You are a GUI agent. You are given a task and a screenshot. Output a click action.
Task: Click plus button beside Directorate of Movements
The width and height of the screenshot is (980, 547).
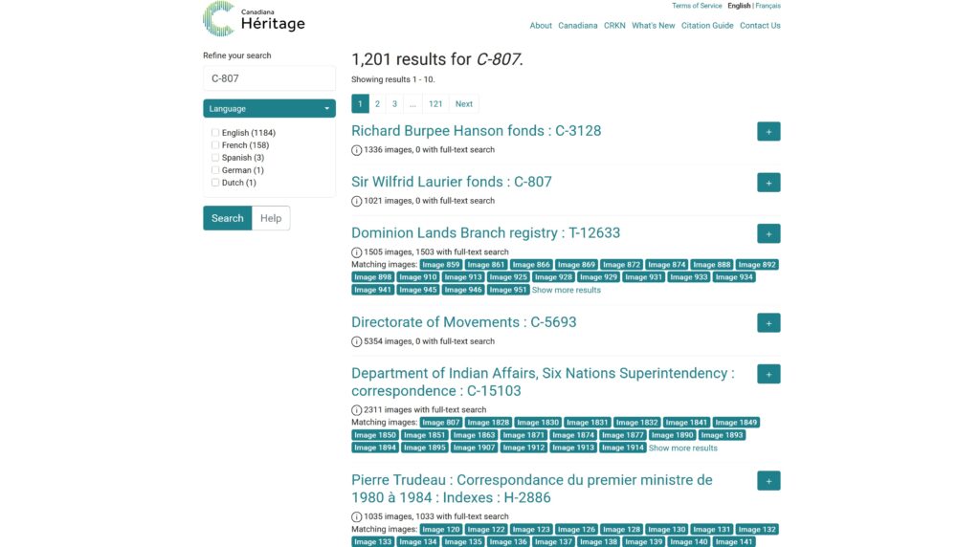[x=768, y=323]
